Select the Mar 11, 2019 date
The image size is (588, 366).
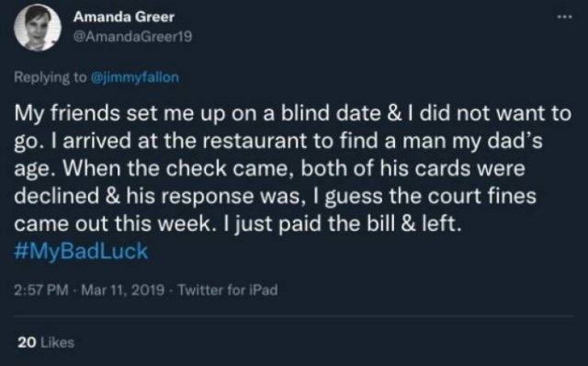click(x=123, y=291)
